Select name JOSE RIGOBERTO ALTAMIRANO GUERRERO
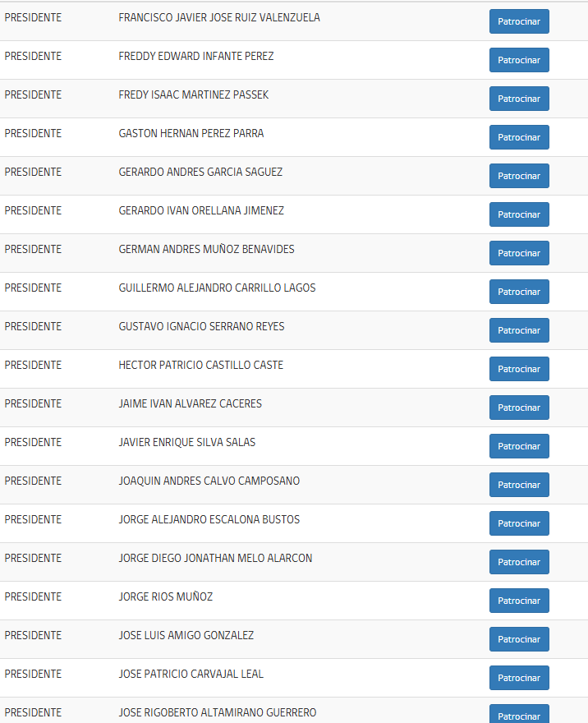588x723 pixels. 218,713
